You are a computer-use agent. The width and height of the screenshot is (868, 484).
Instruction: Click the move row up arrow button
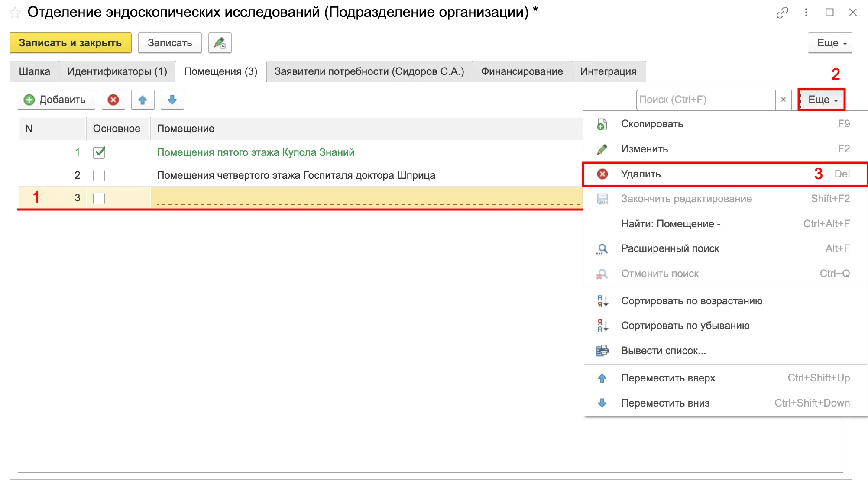pyautogui.click(x=143, y=100)
